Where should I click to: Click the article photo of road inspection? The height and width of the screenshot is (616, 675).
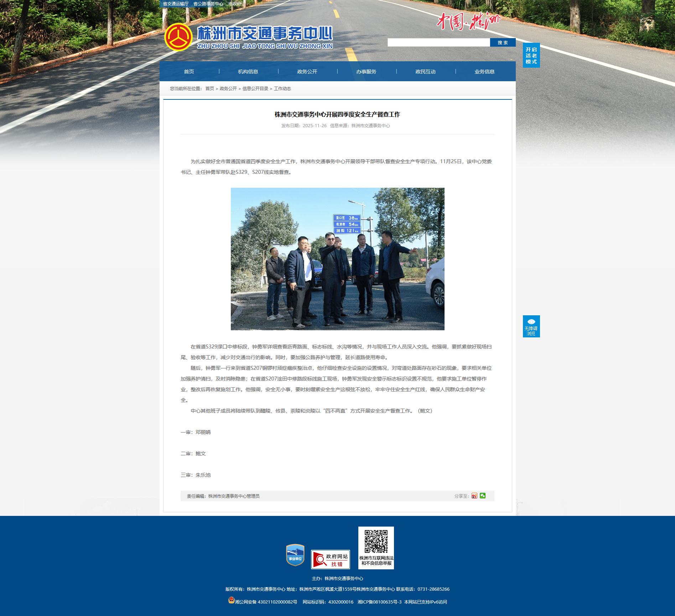(337, 259)
